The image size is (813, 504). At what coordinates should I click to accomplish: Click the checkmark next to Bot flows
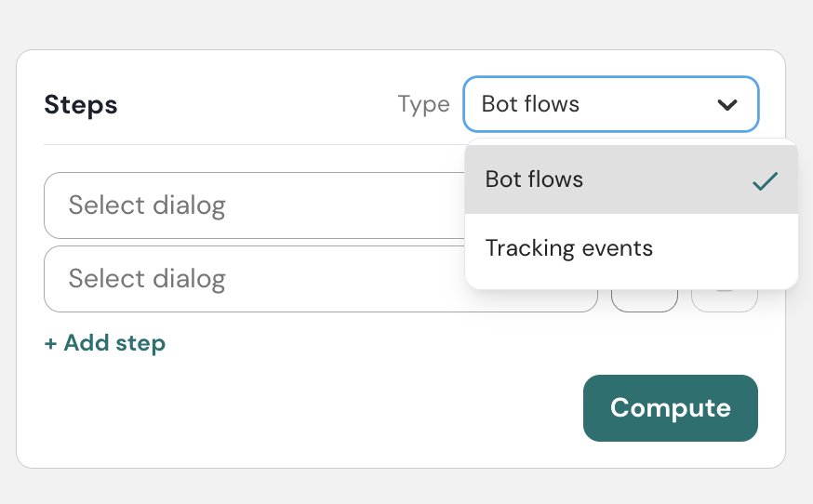tap(765, 180)
